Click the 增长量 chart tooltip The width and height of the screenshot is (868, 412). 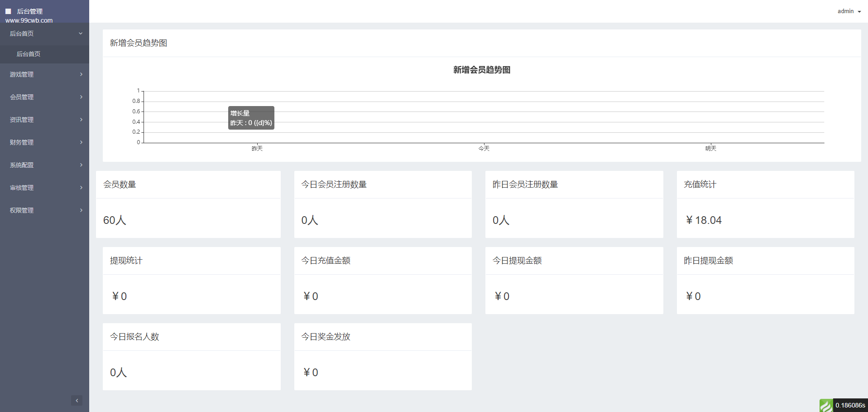(x=251, y=118)
